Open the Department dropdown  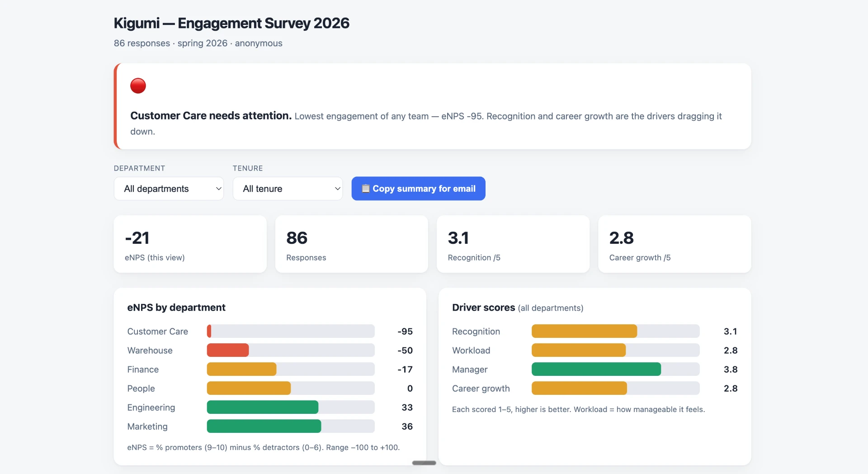[169, 189]
